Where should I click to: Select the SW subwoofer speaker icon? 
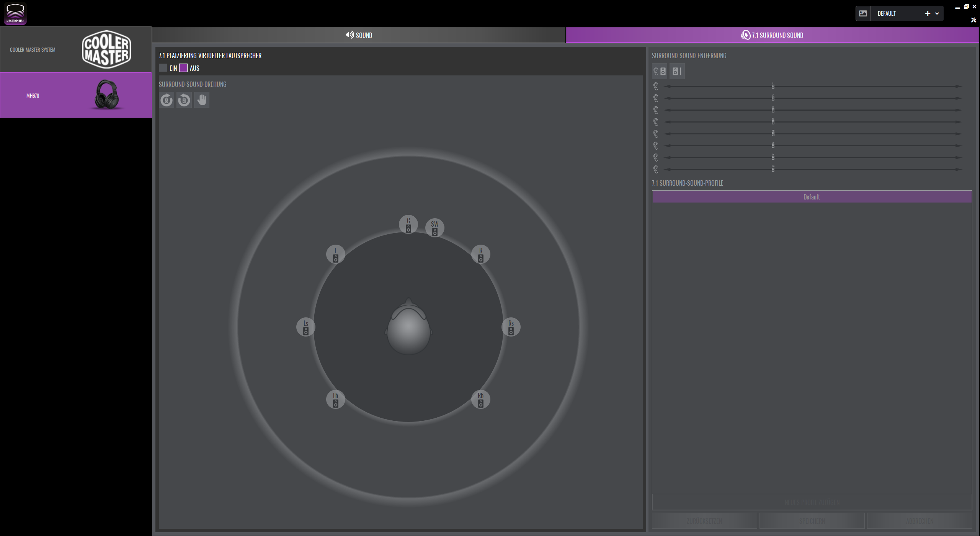[434, 228]
